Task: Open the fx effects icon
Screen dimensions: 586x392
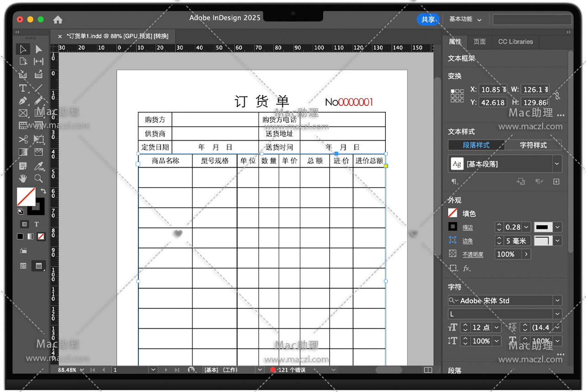Action: 467,268
